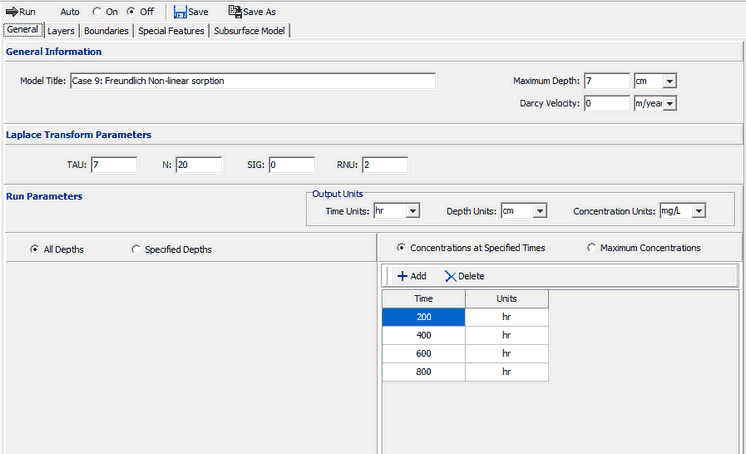Select Specified Depths option
Image resolution: width=746 pixels, height=454 pixels.
(x=136, y=249)
